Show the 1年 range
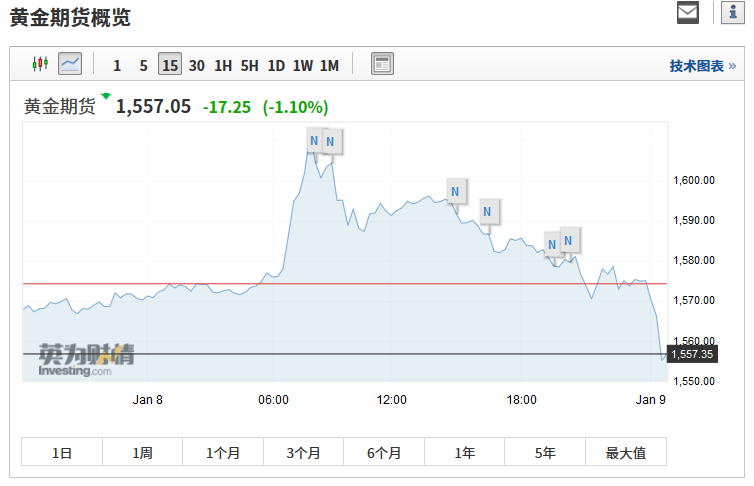This screenshot has width=754, height=486. [465, 453]
